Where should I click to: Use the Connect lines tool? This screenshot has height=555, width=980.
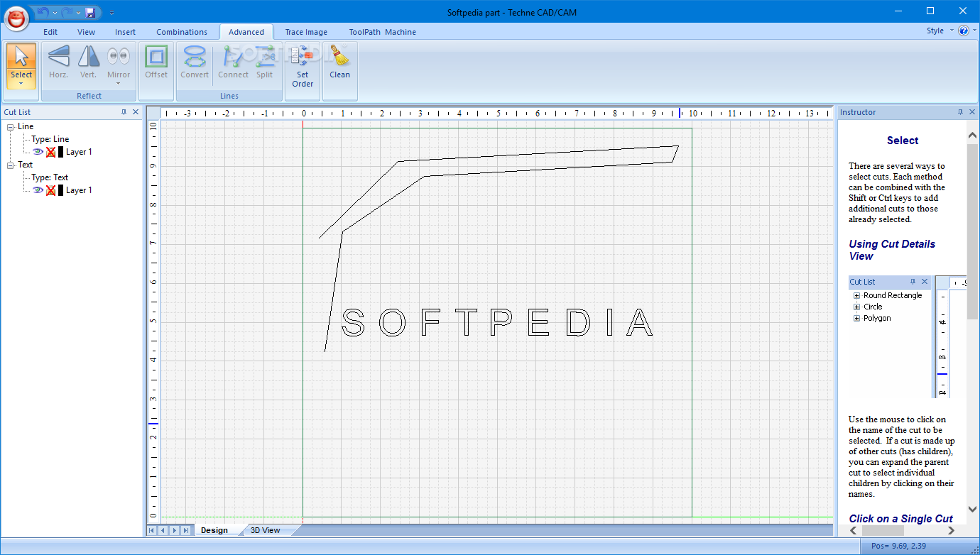pos(233,61)
